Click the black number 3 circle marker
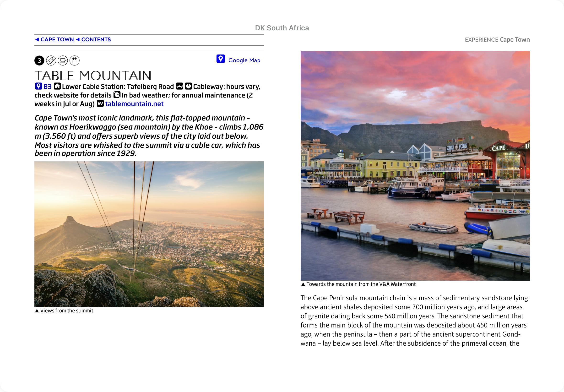564x392 pixels. point(39,60)
